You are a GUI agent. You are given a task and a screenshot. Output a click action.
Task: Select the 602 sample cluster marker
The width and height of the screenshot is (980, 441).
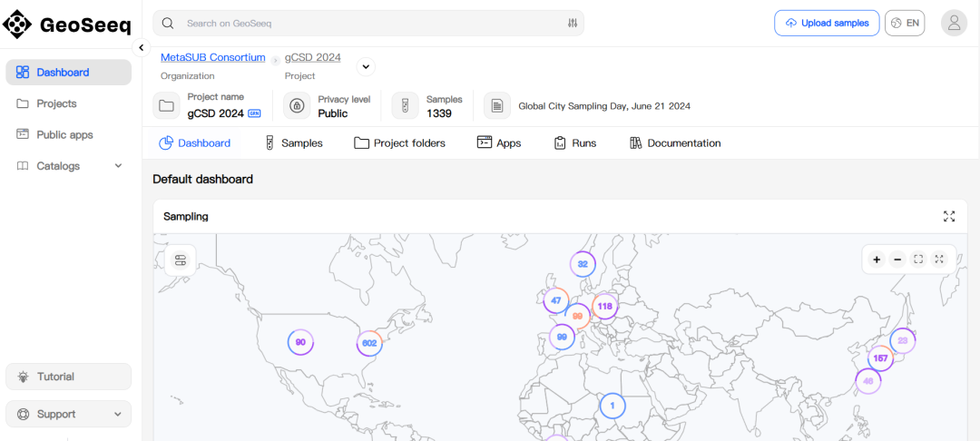click(x=368, y=343)
